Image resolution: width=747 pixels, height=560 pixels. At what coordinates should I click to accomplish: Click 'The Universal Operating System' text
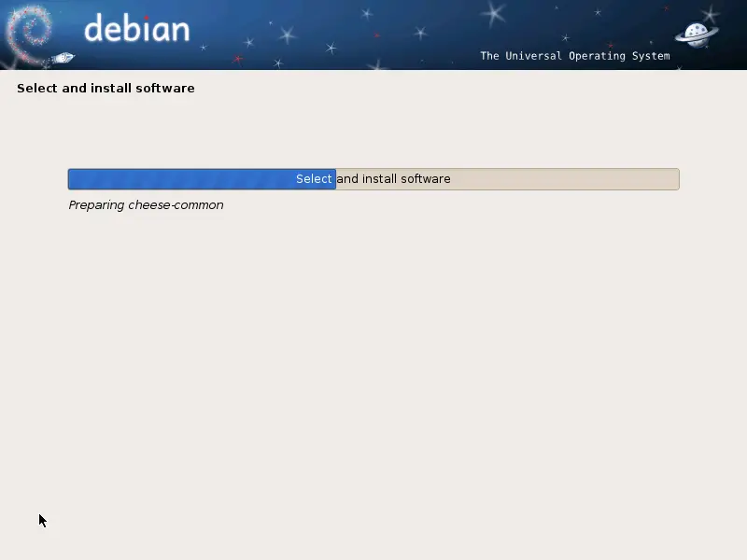point(575,56)
